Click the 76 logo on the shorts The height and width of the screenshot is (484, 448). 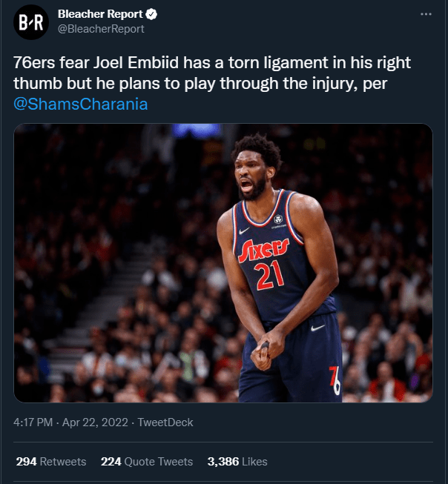(335, 379)
